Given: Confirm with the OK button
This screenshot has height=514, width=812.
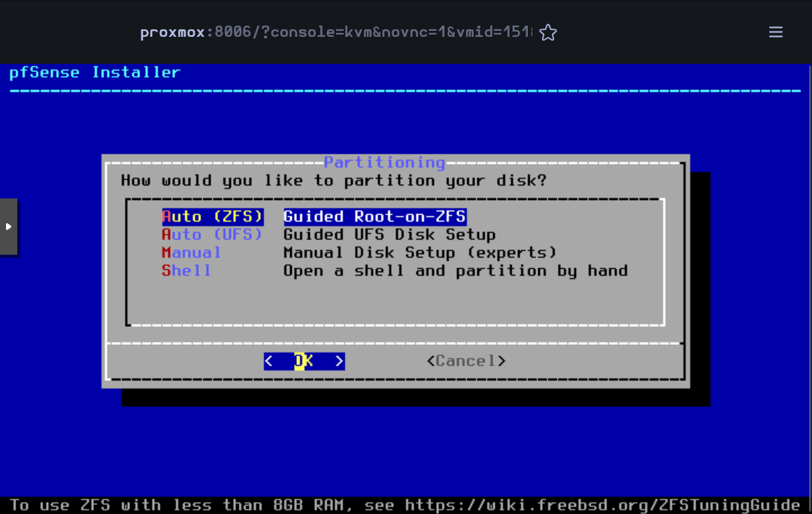Looking at the screenshot, I should point(304,361).
